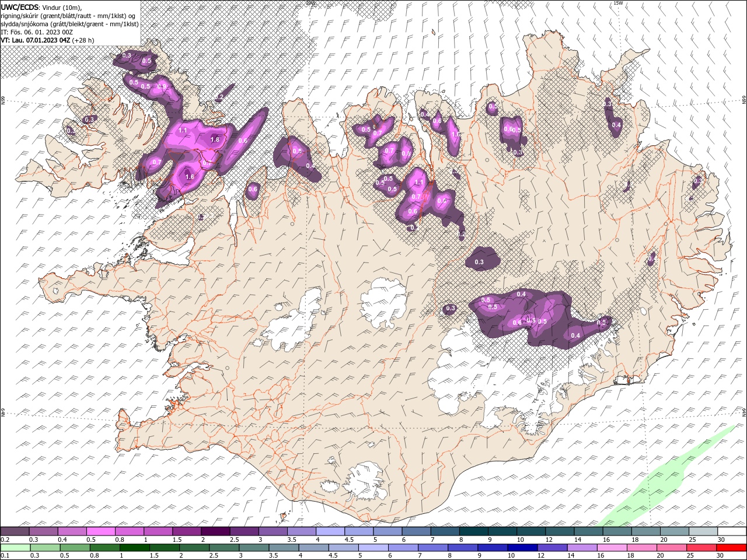Click the 15W longitude label at the top
This screenshot has height=560, width=747.
[618, 3]
